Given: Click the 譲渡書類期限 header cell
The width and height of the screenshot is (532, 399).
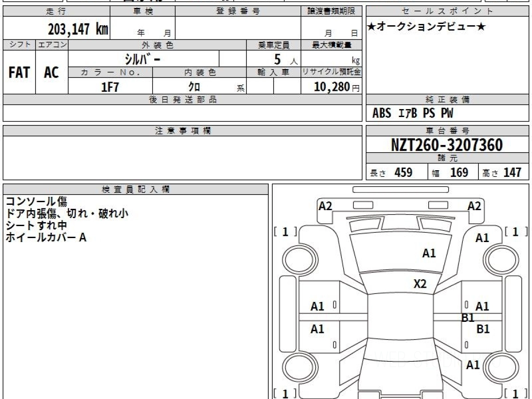Looking at the screenshot, I should [x=331, y=12].
